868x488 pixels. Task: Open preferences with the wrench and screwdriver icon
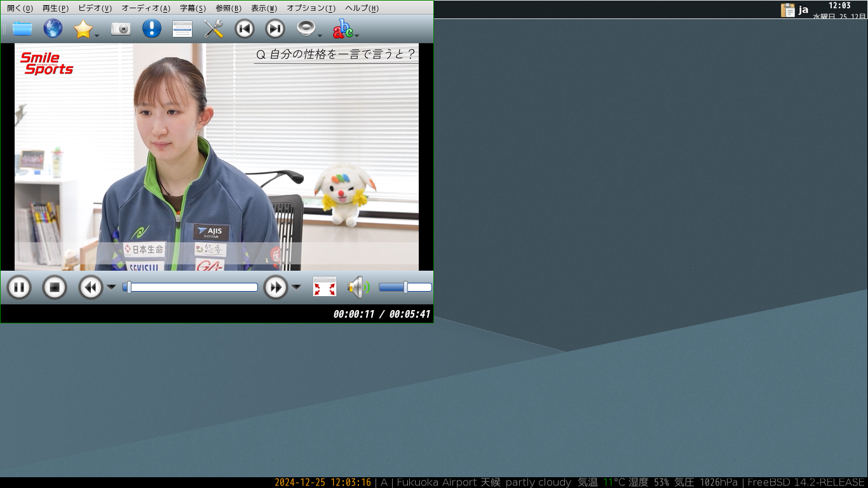click(214, 29)
